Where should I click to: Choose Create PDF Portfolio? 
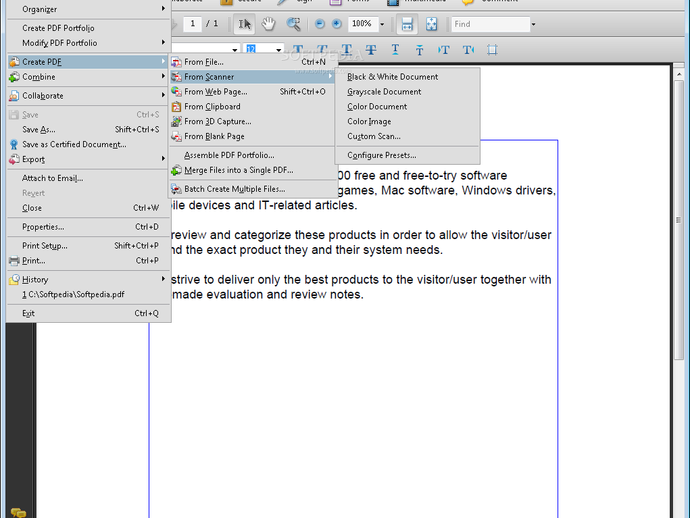pos(88,28)
